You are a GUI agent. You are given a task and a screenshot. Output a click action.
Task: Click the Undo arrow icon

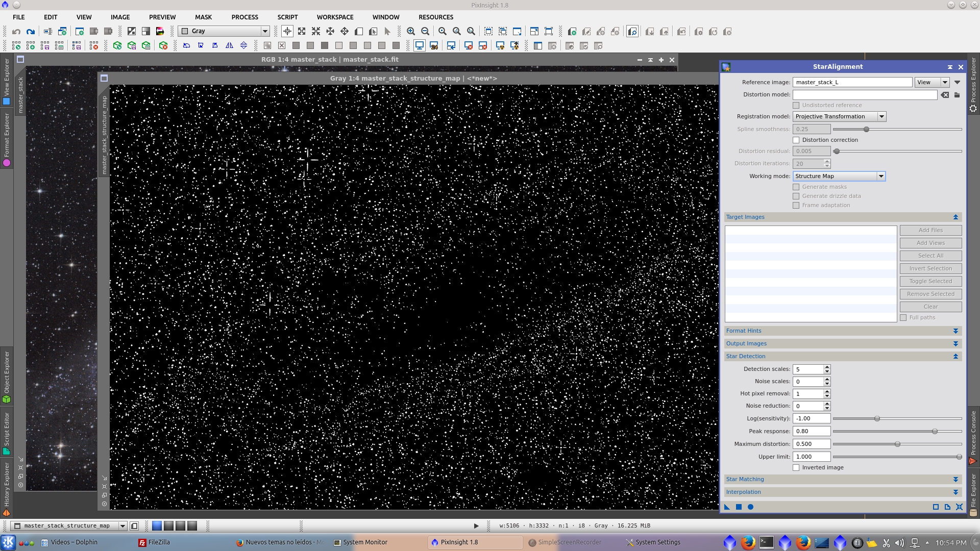[16, 32]
